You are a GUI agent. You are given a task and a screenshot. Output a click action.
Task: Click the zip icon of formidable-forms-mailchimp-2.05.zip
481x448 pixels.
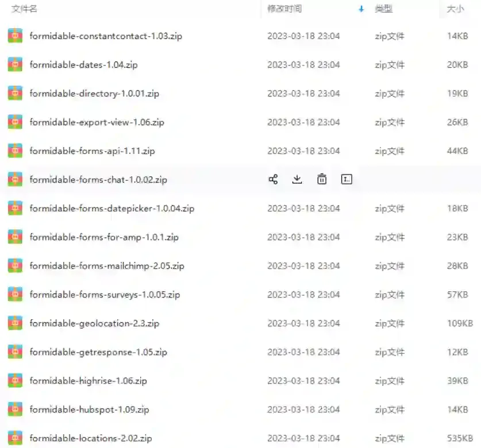[15, 266]
